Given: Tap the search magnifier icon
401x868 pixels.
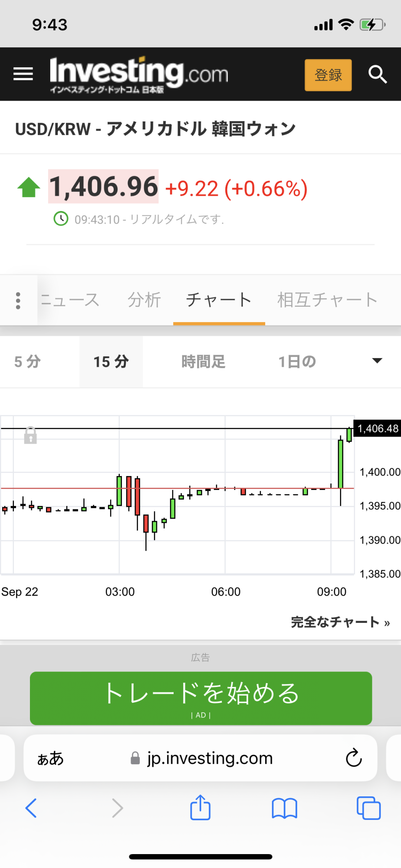Looking at the screenshot, I should (x=377, y=75).
